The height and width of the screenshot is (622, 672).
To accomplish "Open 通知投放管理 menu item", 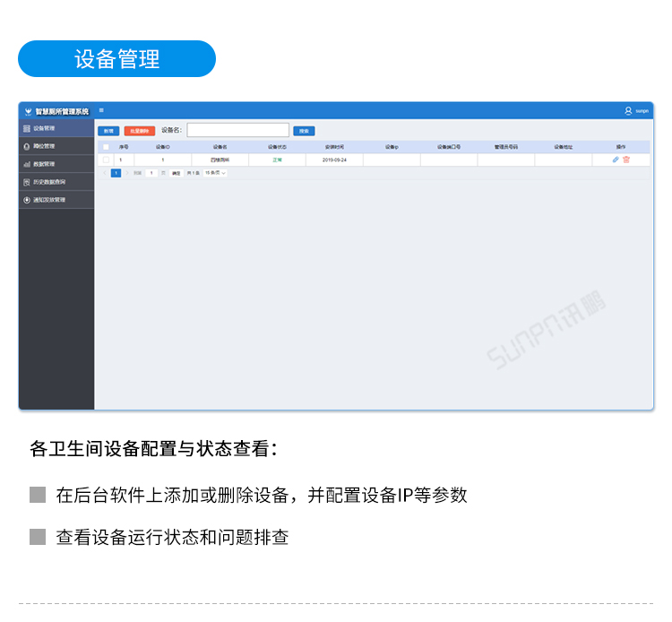I will click(56, 200).
